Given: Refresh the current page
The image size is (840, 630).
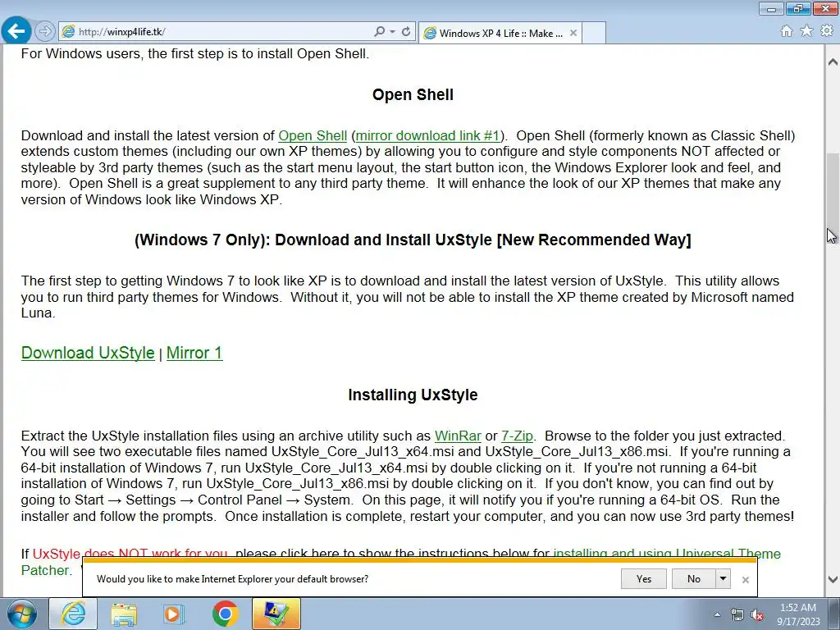Looking at the screenshot, I should point(406,32).
